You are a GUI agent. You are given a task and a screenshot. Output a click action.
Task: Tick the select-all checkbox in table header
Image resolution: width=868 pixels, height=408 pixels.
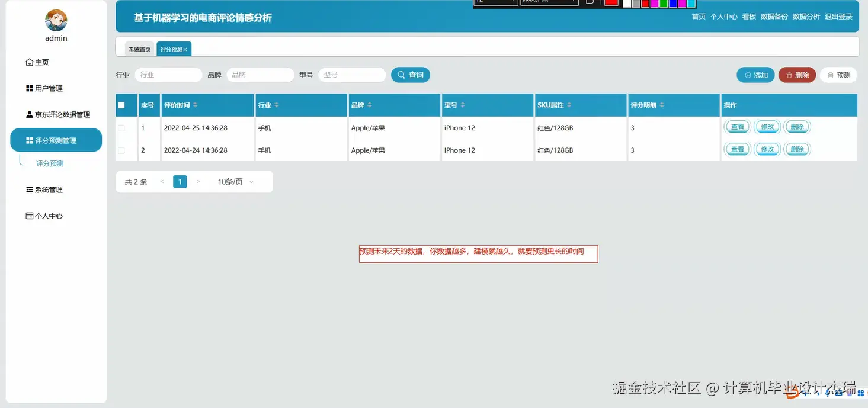point(121,105)
